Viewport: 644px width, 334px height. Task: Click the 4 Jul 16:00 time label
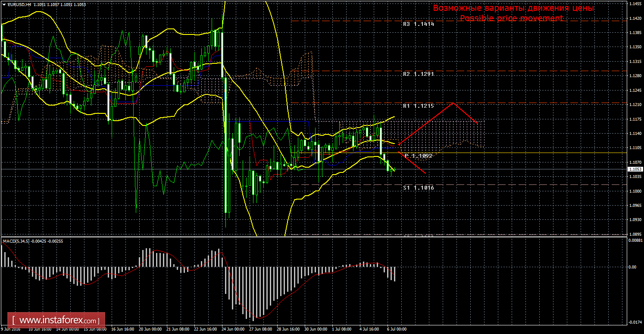[369, 329]
